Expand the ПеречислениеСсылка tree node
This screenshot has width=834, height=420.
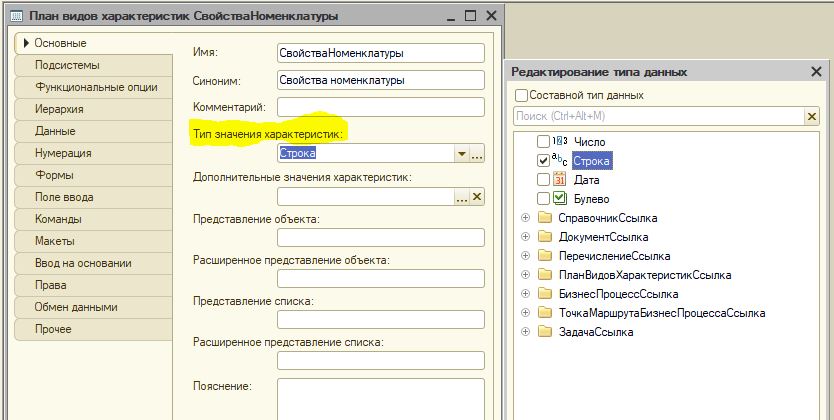pos(525,256)
